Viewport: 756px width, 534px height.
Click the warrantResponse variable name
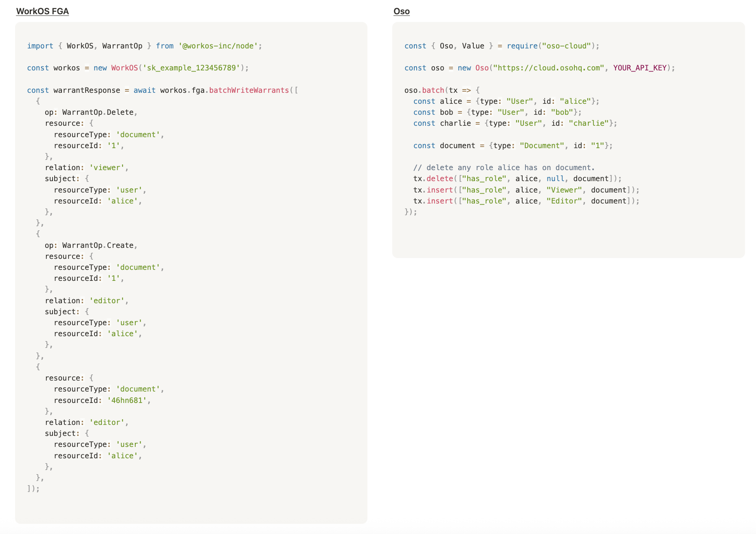[x=87, y=90]
